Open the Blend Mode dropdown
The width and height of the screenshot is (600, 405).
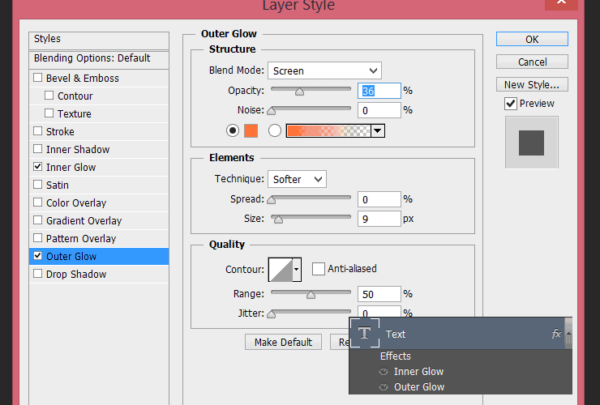coord(324,71)
